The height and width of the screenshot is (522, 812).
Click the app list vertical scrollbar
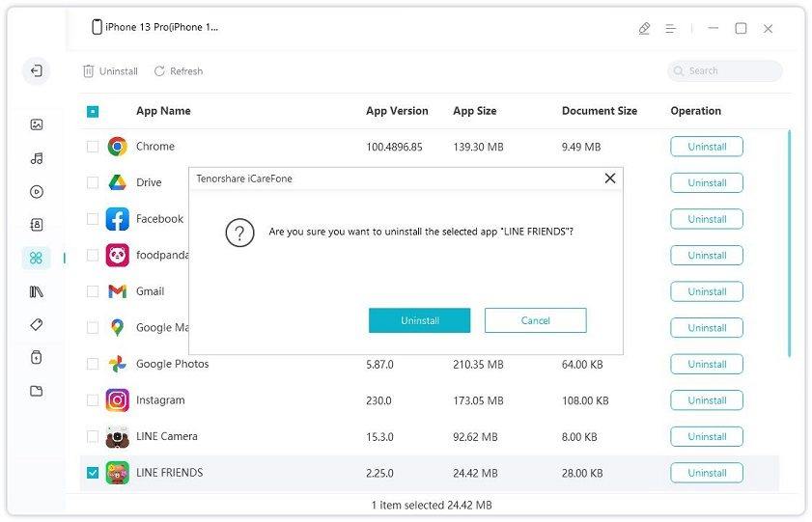[789, 241]
